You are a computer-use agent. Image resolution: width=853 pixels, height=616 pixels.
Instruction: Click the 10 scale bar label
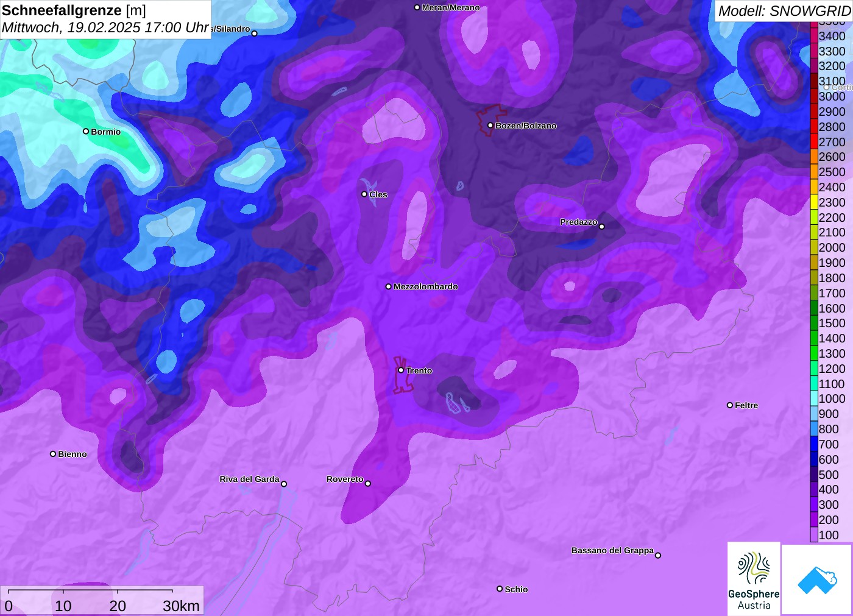pos(63,606)
